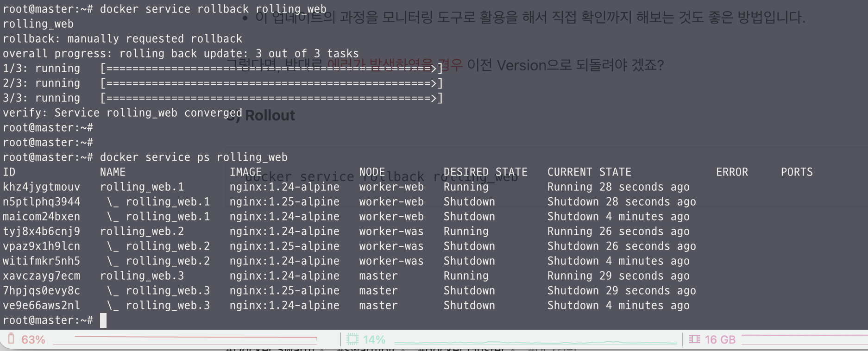Click the nginx:1.24-alpine image in khz4jygtmouv row
Image resolution: width=868 pixels, height=351 pixels.
284,187
